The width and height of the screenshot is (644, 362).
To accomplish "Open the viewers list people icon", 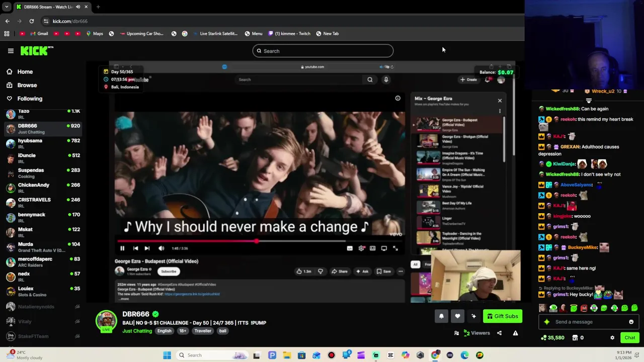I will click(456, 333).
